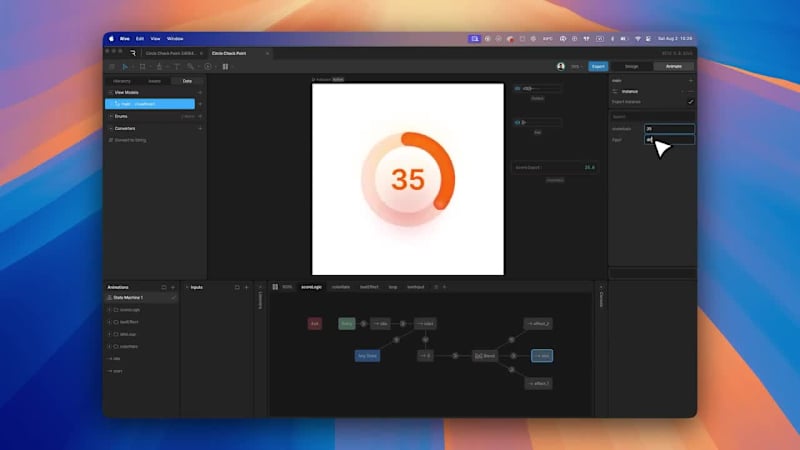800x450 pixels.
Task: Select the arrow Select tool in the toolbar
Action: point(125,66)
